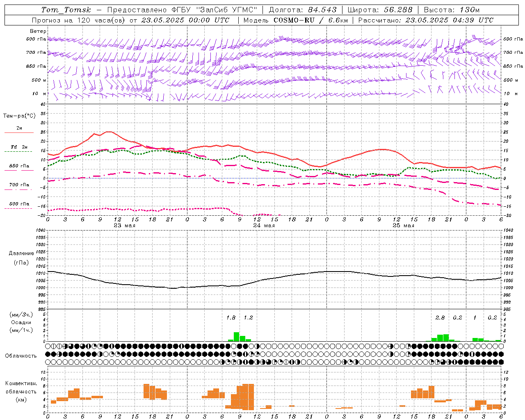Click the Ветер panel label

38,31
